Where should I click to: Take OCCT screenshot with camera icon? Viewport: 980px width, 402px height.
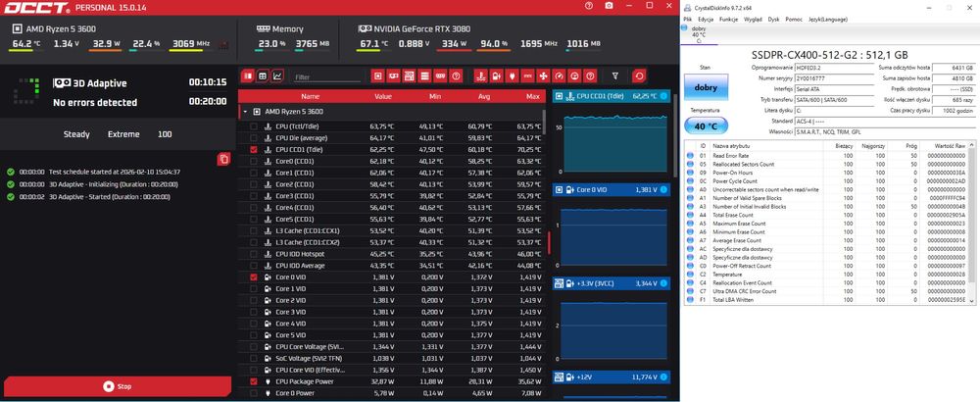pos(609,6)
